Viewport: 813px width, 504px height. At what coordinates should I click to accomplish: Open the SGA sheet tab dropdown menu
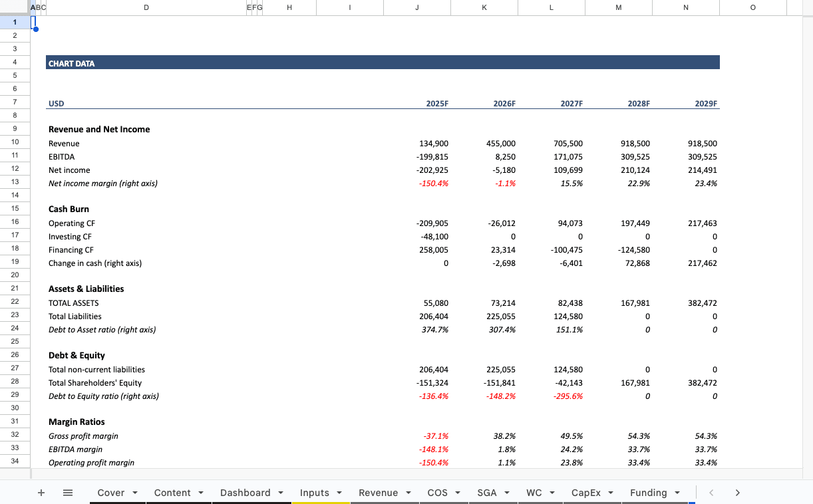point(508,493)
